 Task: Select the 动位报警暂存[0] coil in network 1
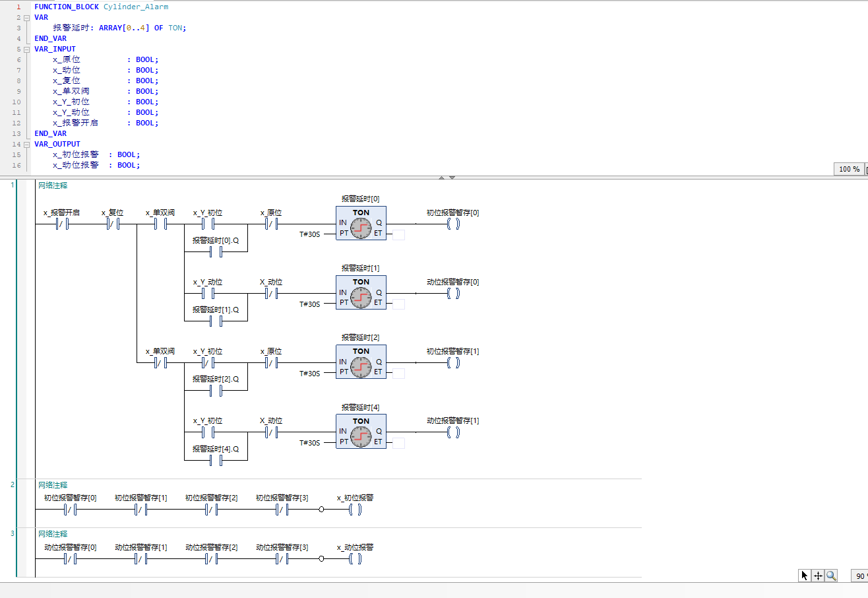[x=452, y=293]
